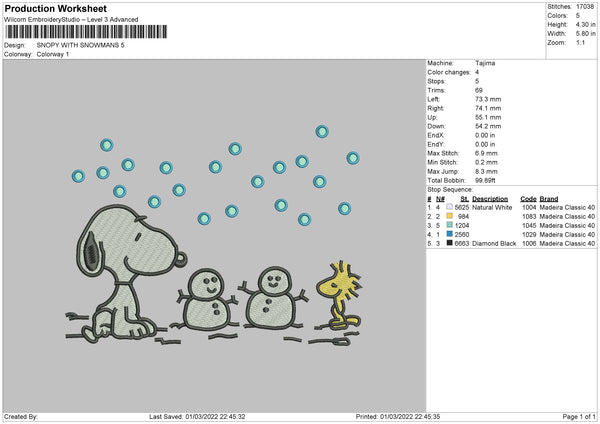
Task: Select stitch count "6663" in row 5
Action: [x=462, y=243]
